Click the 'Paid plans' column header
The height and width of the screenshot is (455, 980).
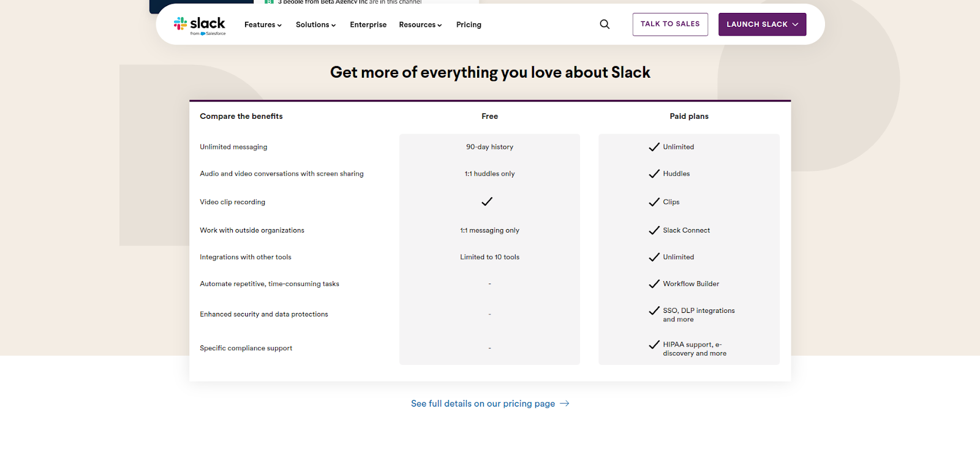click(689, 116)
